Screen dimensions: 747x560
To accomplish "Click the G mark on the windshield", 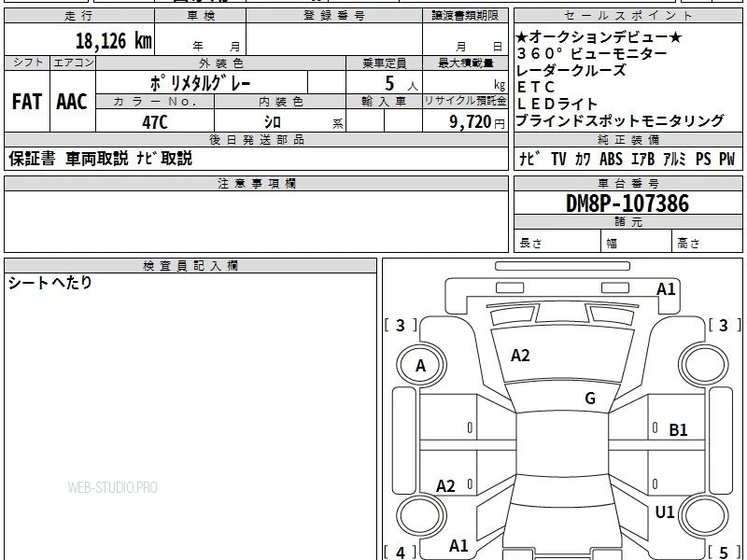I will pyautogui.click(x=590, y=398).
